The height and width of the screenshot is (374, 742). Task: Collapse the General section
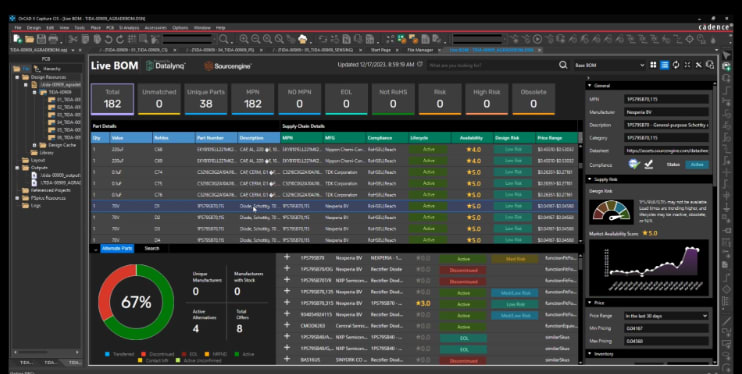coord(590,86)
